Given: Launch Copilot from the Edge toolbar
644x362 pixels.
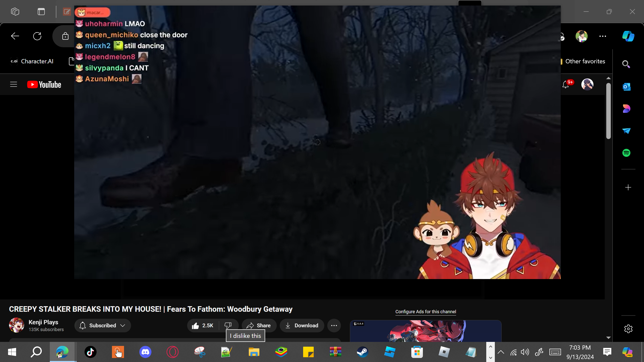Looking at the screenshot, I should click(628, 36).
